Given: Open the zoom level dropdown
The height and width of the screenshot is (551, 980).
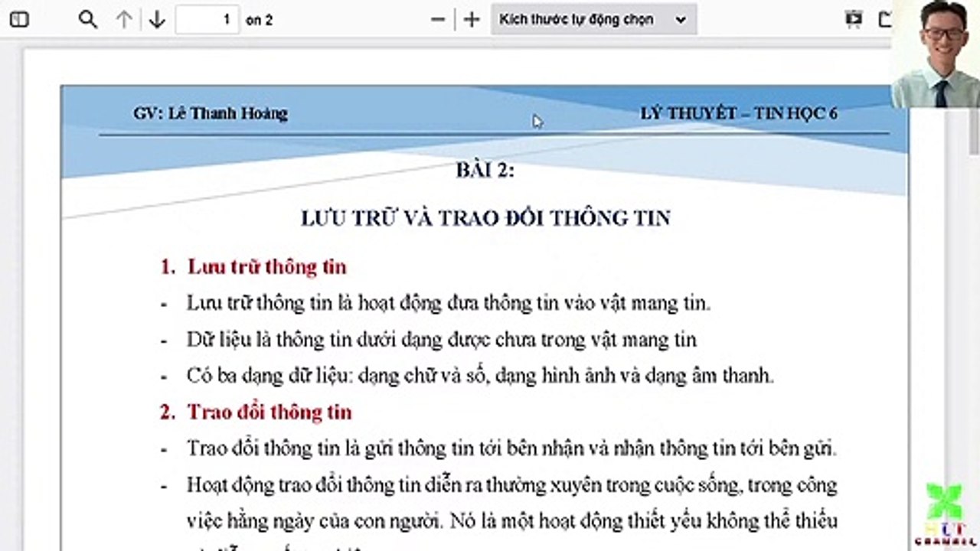Looking at the screenshot, I should [x=593, y=20].
